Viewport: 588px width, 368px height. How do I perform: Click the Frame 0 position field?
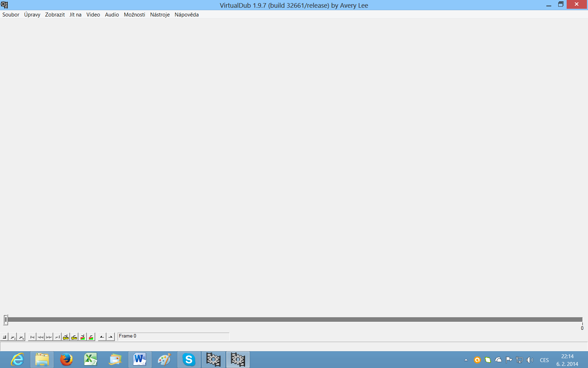(174, 336)
